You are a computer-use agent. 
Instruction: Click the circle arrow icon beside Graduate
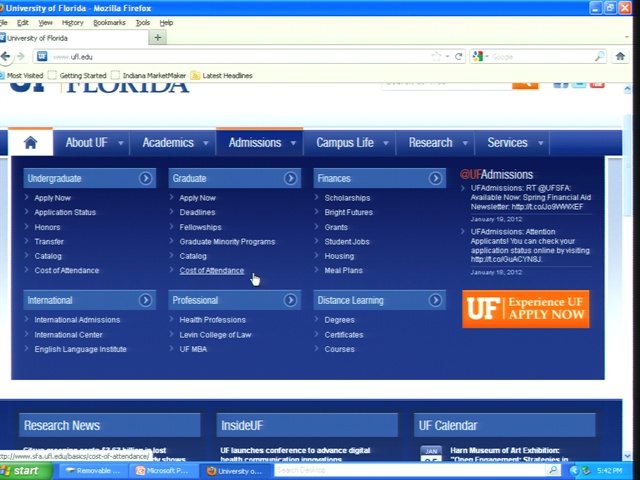[290, 178]
